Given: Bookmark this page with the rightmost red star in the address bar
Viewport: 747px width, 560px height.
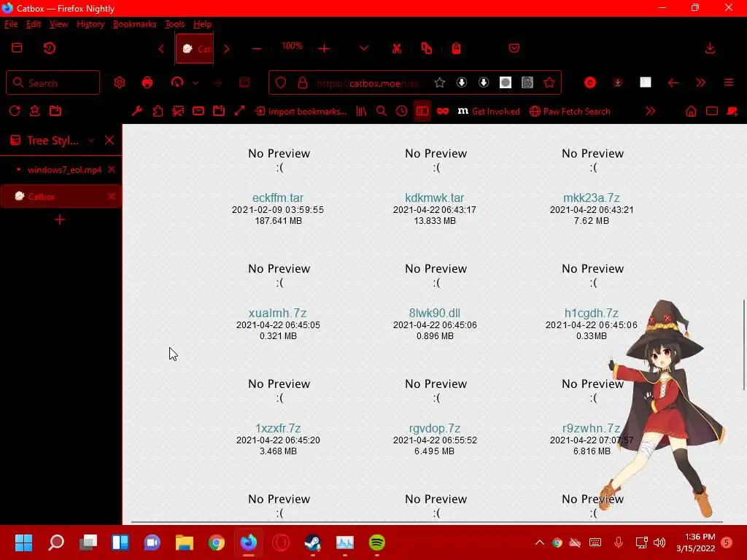Looking at the screenshot, I should click(549, 83).
